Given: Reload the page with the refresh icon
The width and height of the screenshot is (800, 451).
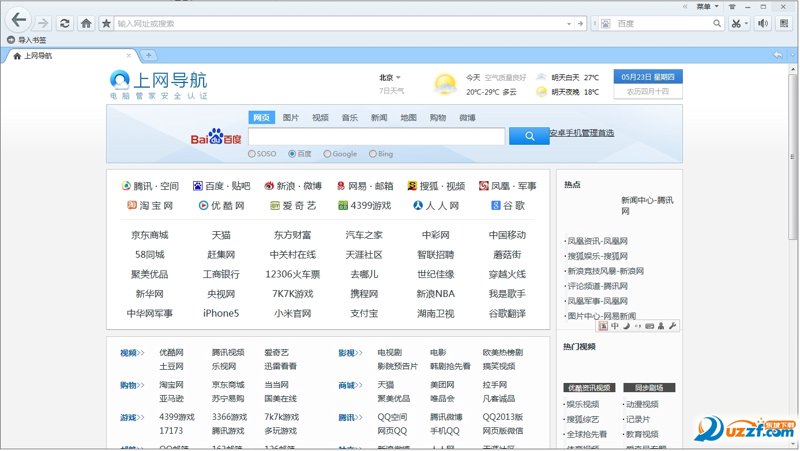Looking at the screenshot, I should (x=65, y=23).
